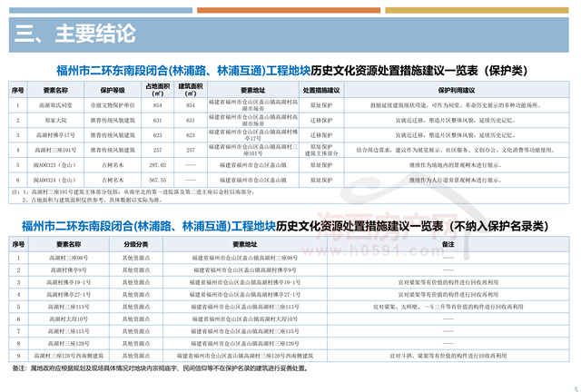The width and height of the screenshot is (581, 392).
Task: Click '原址保护 建筑主体部分' cell
Action: click(321, 150)
